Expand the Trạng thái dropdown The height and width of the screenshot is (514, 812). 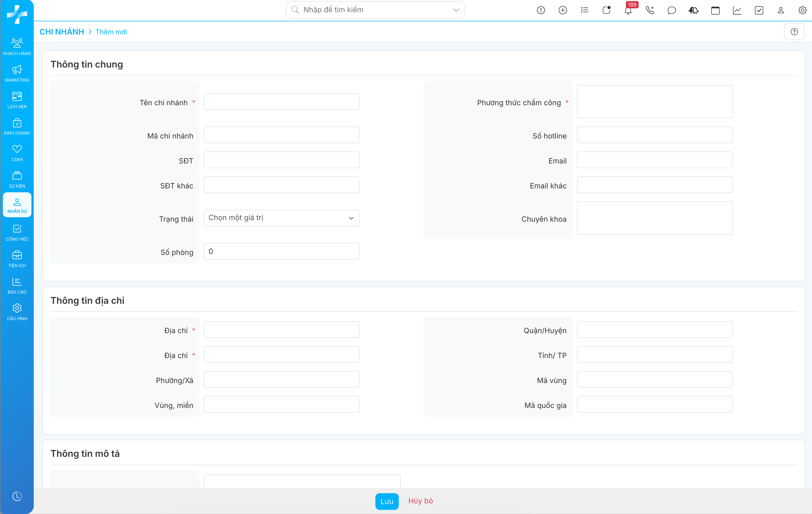tap(281, 218)
